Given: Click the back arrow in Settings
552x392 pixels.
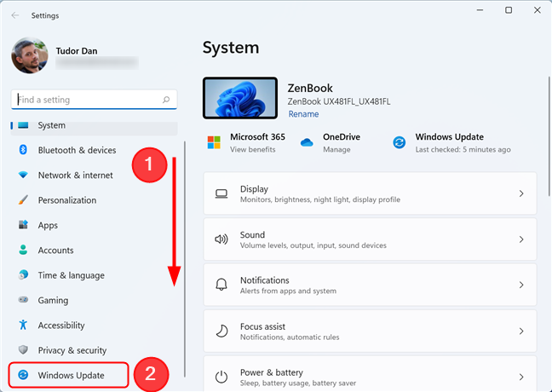Looking at the screenshot, I should coord(15,15).
